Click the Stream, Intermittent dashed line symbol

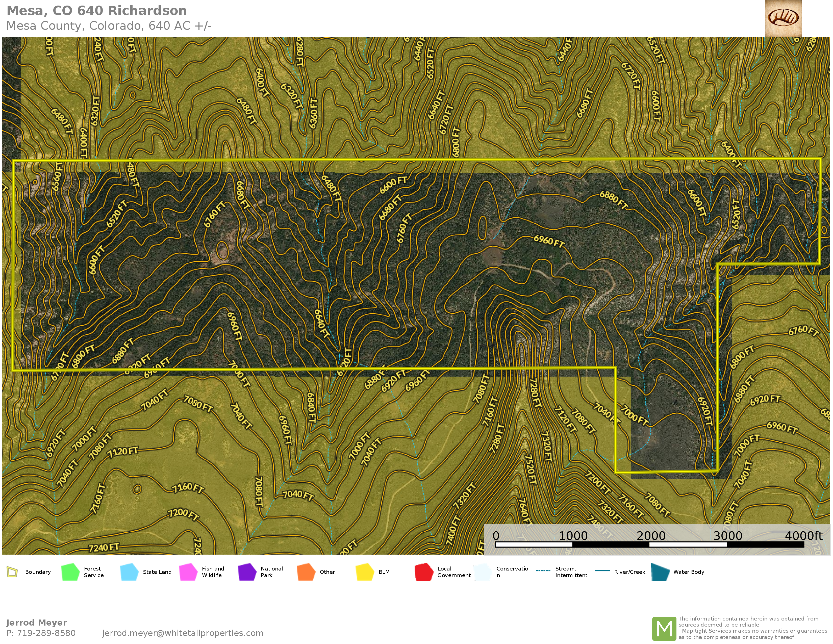[543, 571]
